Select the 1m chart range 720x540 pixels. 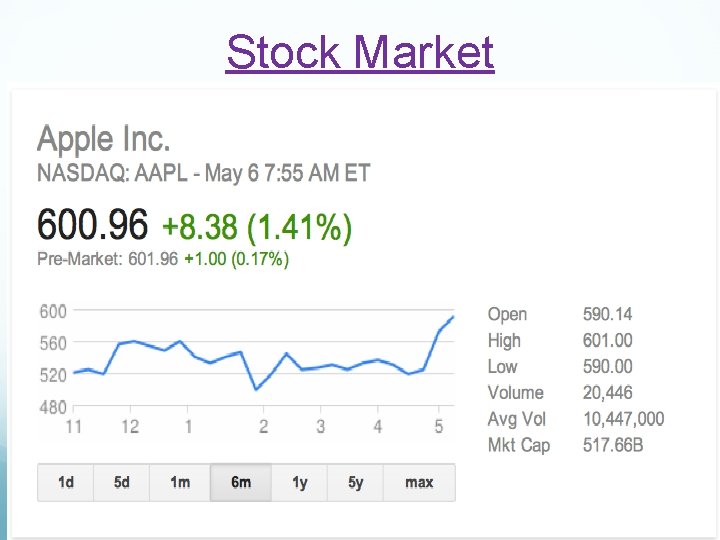click(180, 482)
